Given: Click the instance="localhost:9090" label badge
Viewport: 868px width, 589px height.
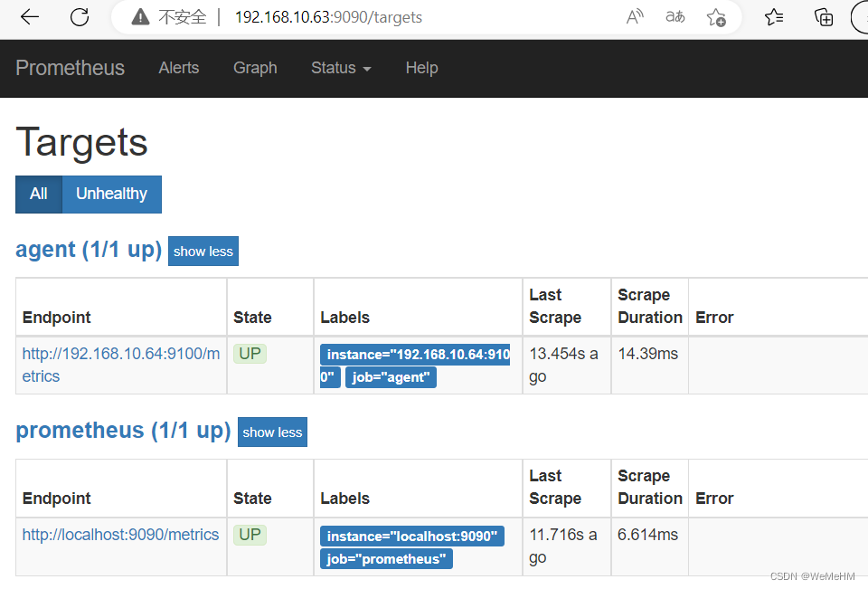Looking at the screenshot, I should pos(412,536).
